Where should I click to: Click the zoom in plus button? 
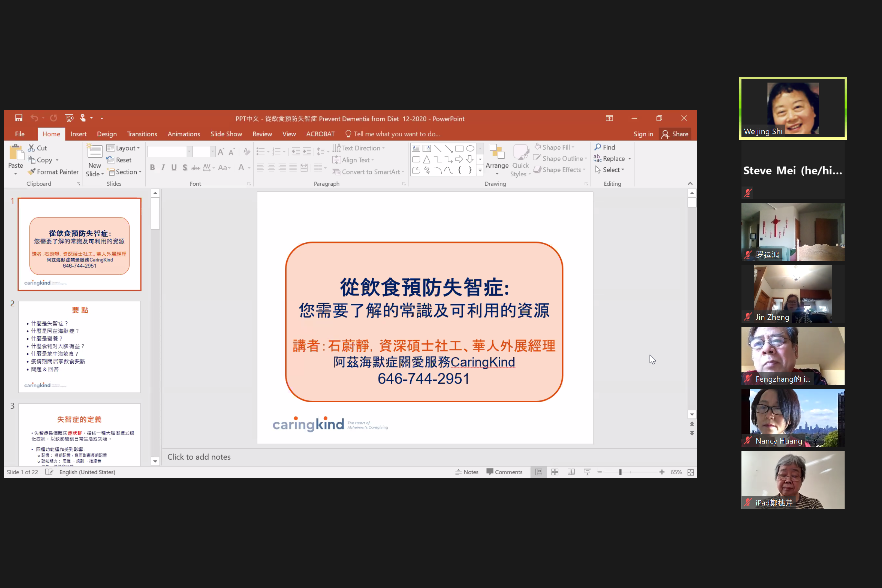[662, 472]
